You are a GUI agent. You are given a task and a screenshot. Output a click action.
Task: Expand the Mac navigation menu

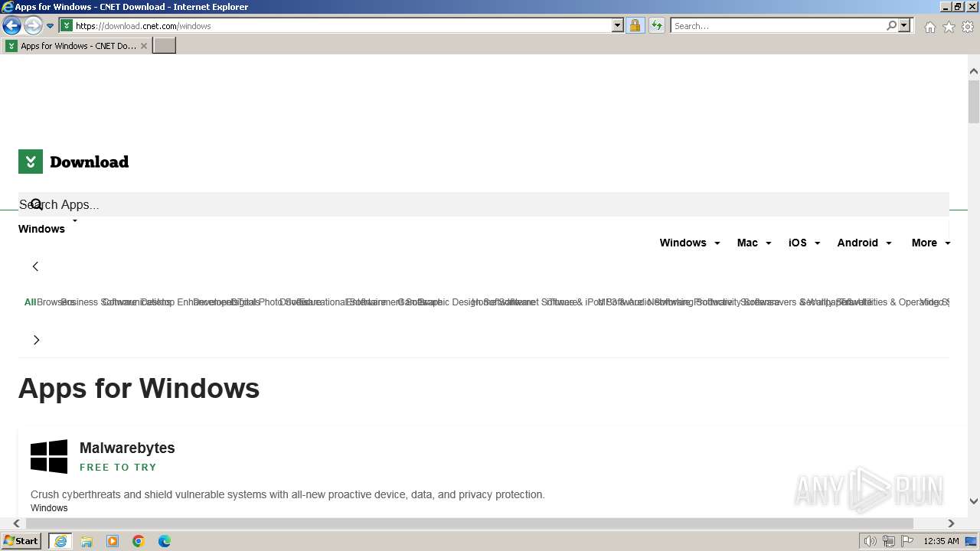coord(754,243)
